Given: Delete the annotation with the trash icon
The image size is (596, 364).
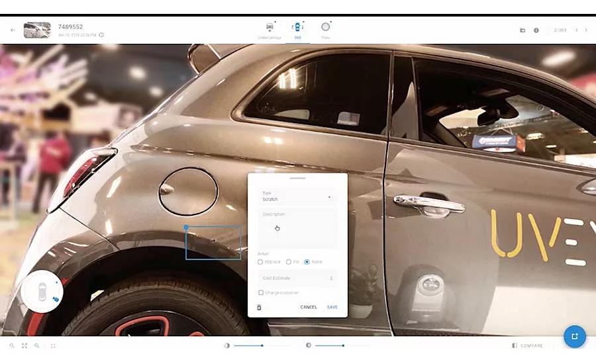Looking at the screenshot, I should coord(259,307).
